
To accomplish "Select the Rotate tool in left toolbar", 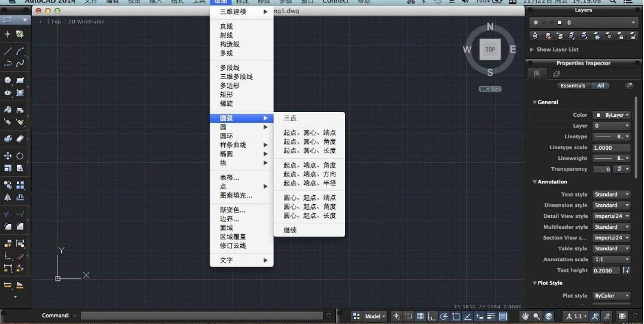I will coord(20,156).
